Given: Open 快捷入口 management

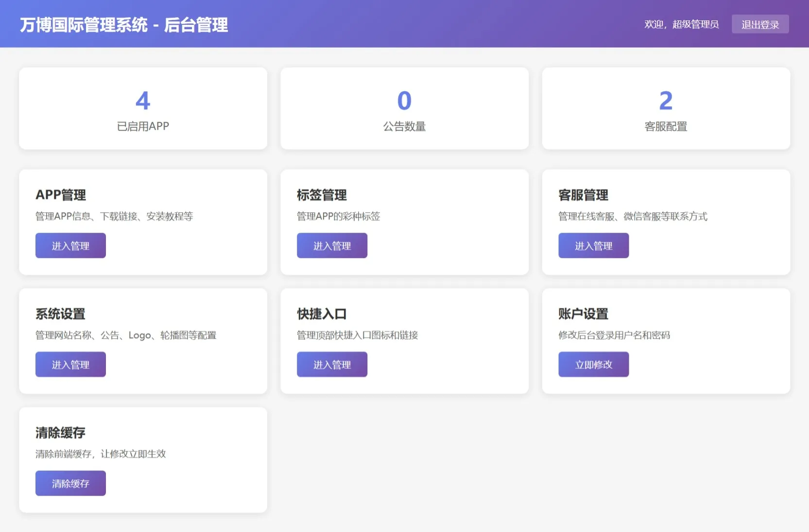Looking at the screenshot, I should pyautogui.click(x=332, y=364).
